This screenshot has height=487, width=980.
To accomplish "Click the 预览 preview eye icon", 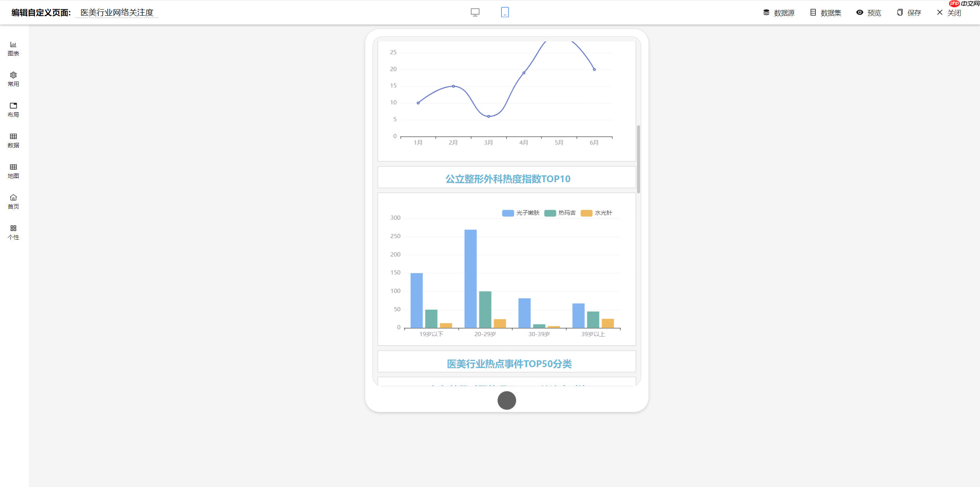I will click(869, 12).
